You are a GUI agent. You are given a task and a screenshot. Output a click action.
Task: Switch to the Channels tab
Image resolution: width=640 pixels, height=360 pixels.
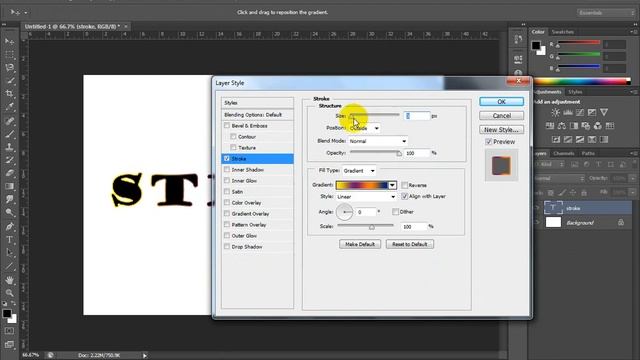coord(564,153)
